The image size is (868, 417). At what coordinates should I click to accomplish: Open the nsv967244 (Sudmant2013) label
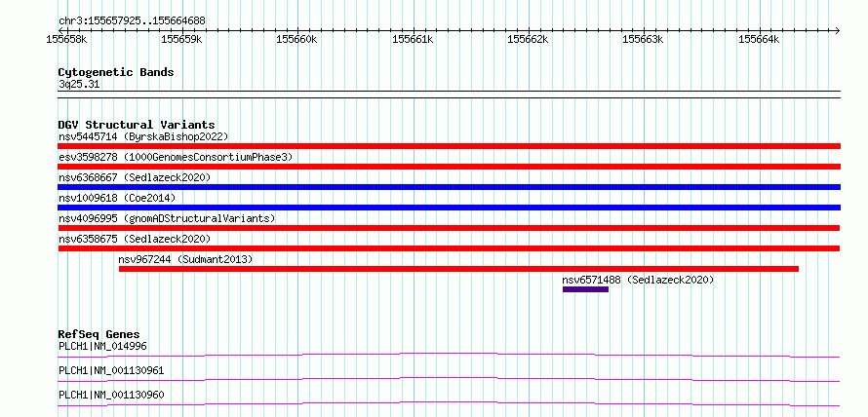click(x=185, y=259)
